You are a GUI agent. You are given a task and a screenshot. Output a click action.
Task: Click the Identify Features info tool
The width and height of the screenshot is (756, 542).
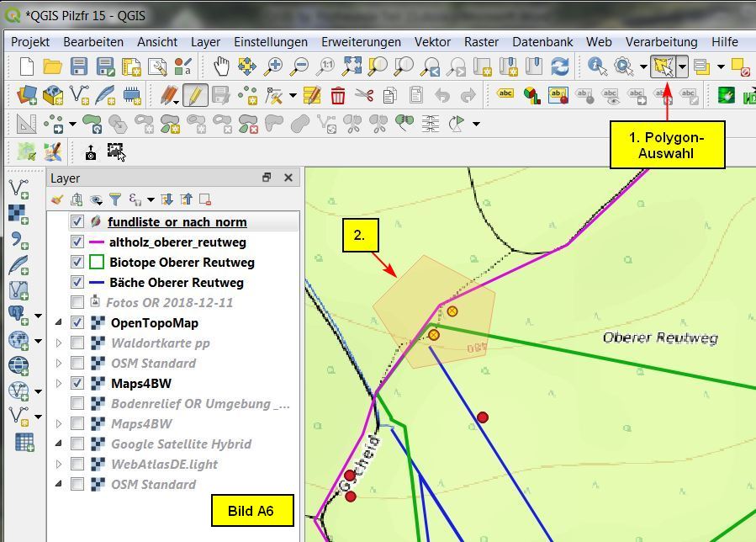tap(597, 66)
